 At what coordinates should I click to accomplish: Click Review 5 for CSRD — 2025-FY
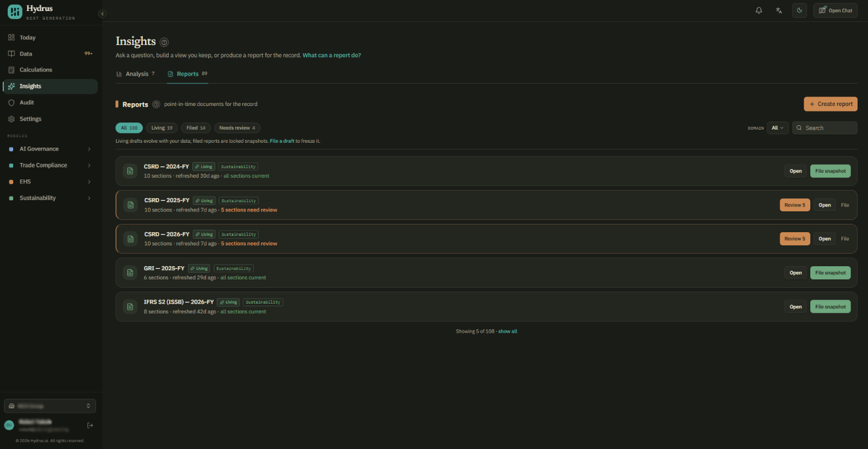point(794,205)
